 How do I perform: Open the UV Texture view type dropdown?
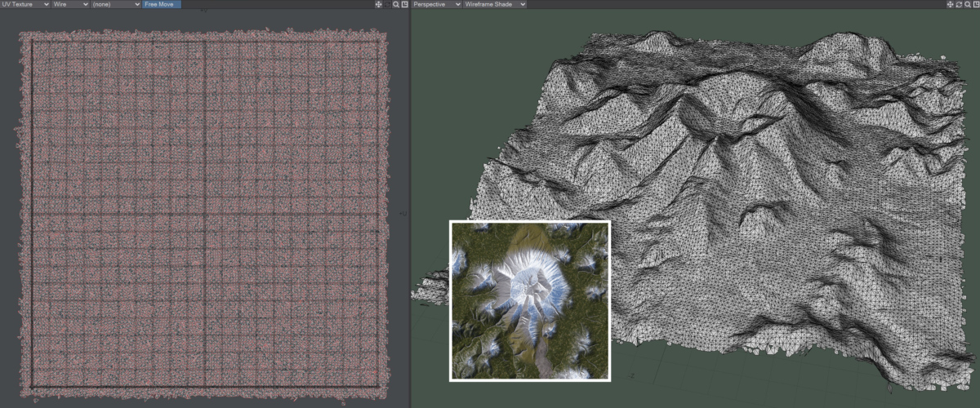point(24,4)
